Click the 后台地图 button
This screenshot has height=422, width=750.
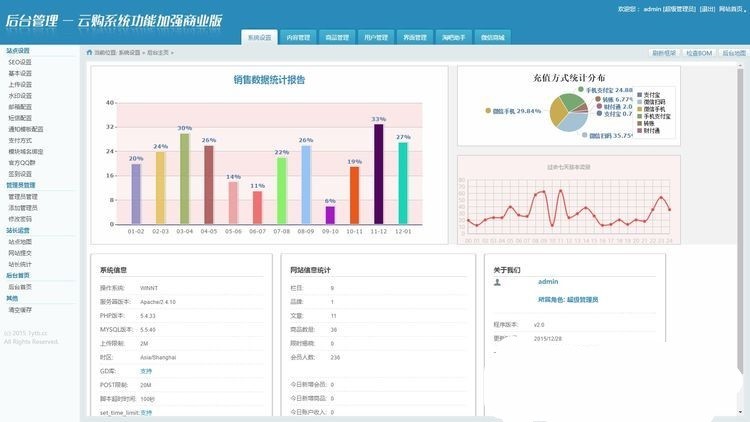click(x=734, y=53)
